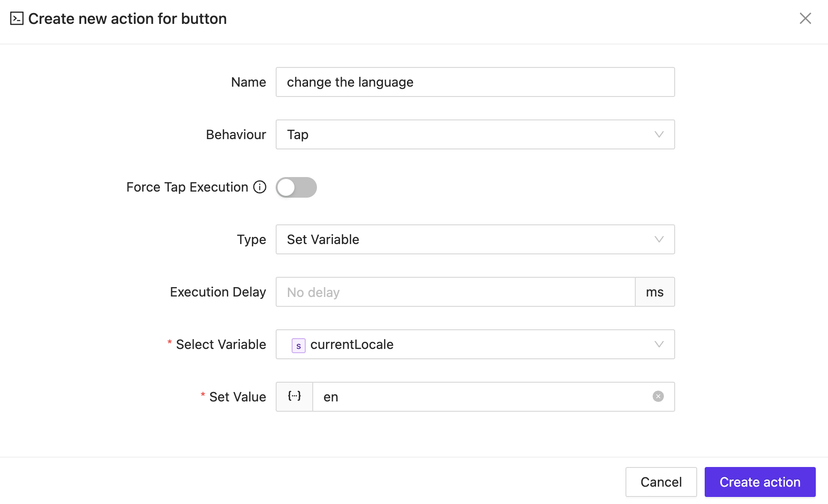
Task: Cancel the action creation dialog
Action: 661,482
